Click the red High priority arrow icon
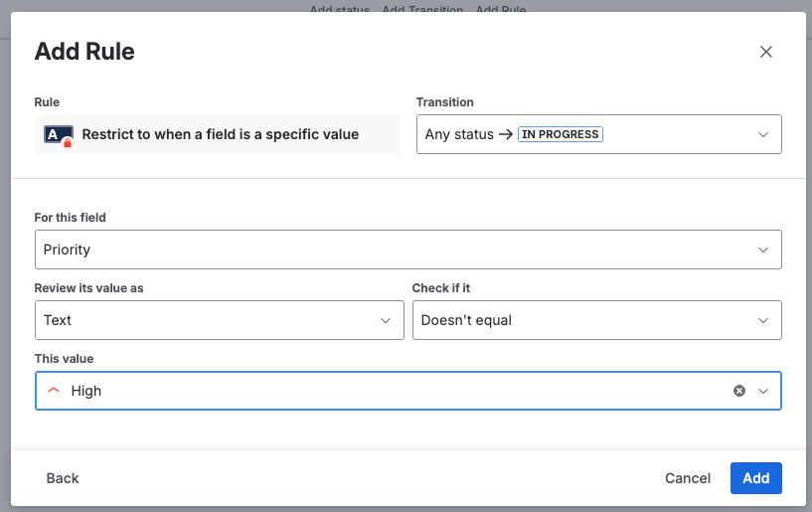 pyautogui.click(x=54, y=391)
